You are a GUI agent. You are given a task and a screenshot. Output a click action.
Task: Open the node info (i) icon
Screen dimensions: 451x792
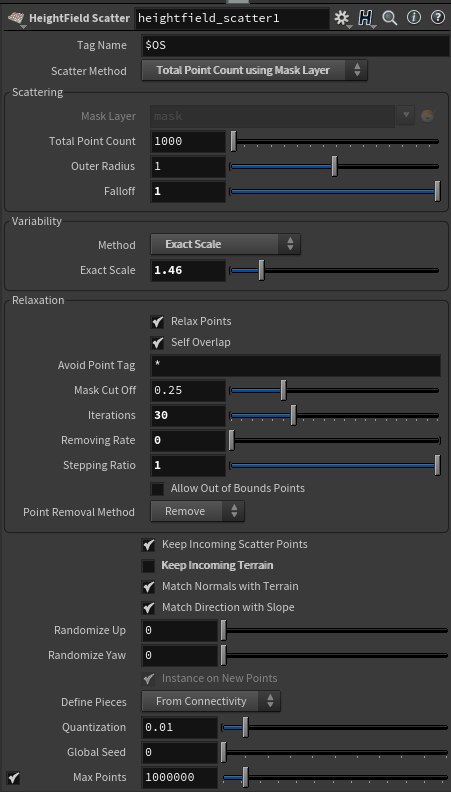[414, 18]
